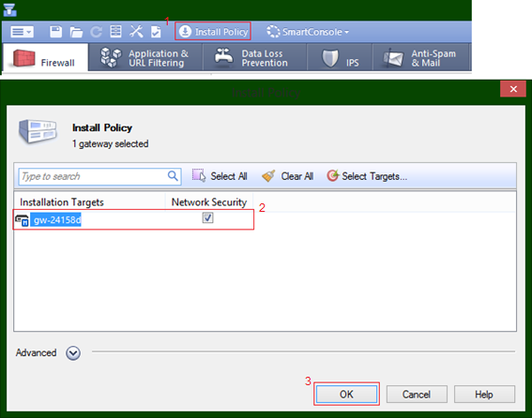Viewport: 532px width, 418px height.
Task: Click the save icon in toolbar
Action: tap(55, 32)
